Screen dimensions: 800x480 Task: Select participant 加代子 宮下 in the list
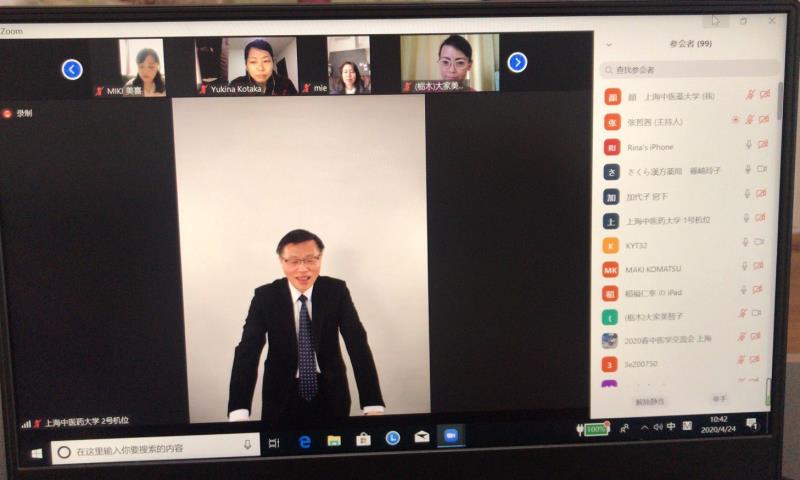(x=652, y=196)
